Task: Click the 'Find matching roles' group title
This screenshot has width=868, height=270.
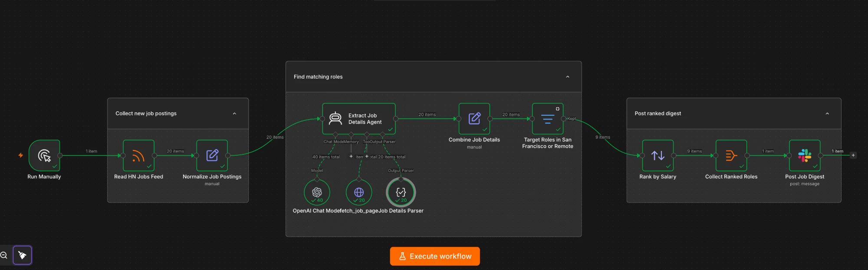Action: [318, 77]
